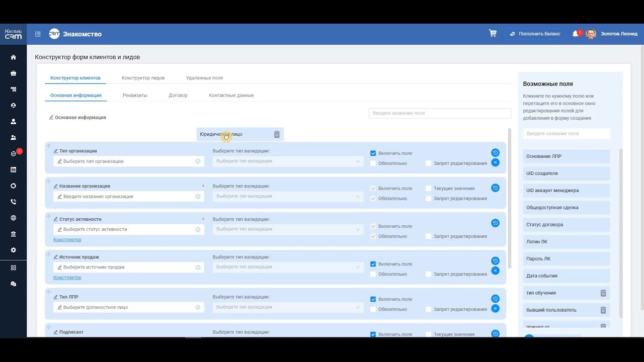Image resolution: width=644 pixels, height=362 pixels.
Task: Open the globe icon in the sidebar
Action: point(13,218)
